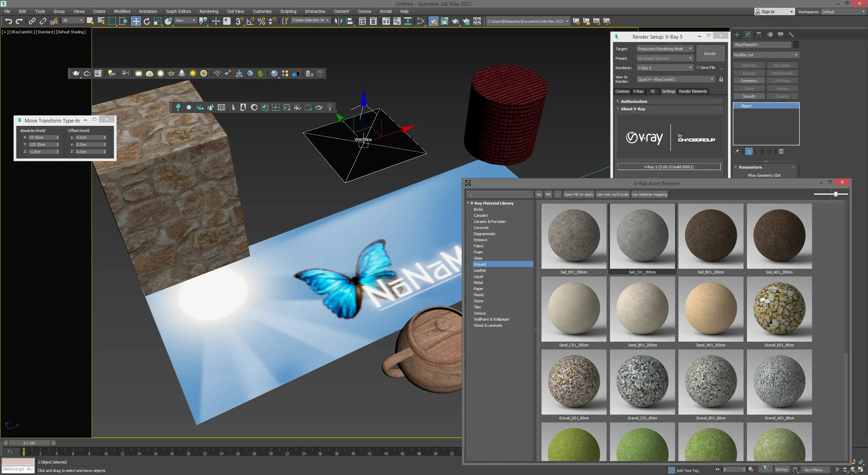This screenshot has height=475, width=868.
Task: Click the Rotate tool icon
Action: 146,21
